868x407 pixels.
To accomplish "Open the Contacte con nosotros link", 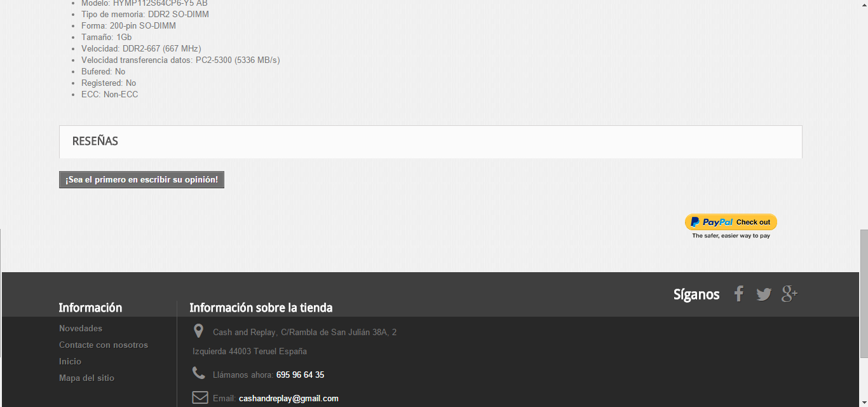I will [x=104, y=345].
